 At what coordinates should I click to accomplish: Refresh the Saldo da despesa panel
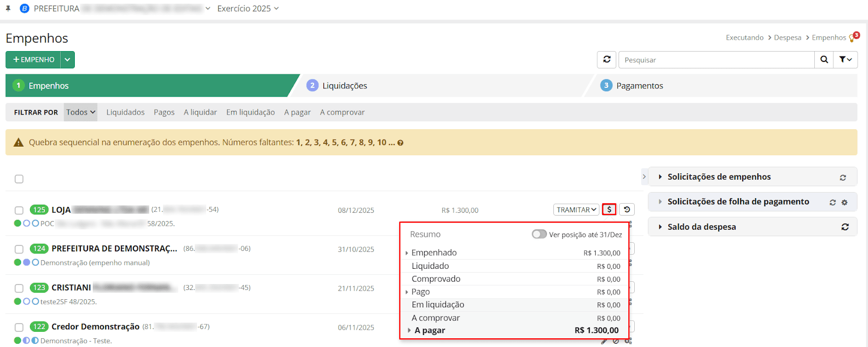[x=845, y=227]
